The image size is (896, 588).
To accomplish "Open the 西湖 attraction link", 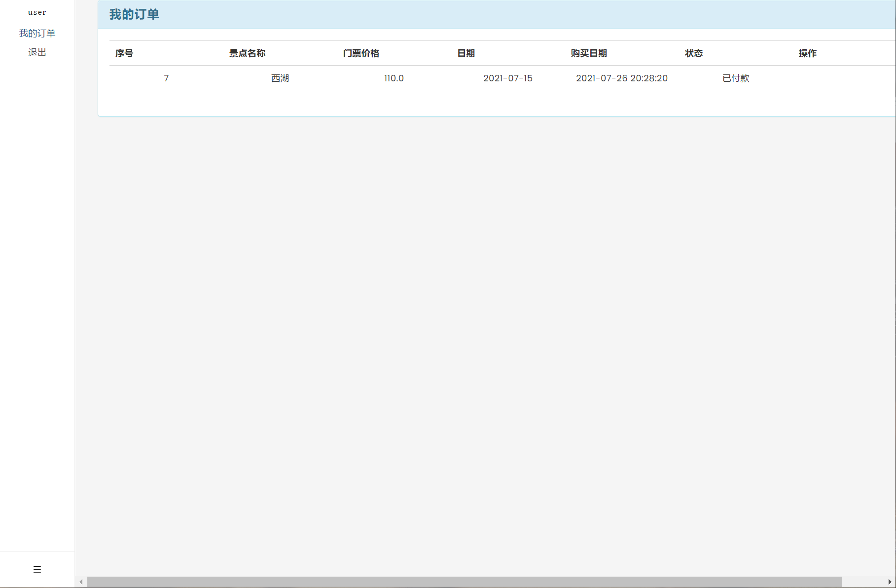I will point(280,78).
